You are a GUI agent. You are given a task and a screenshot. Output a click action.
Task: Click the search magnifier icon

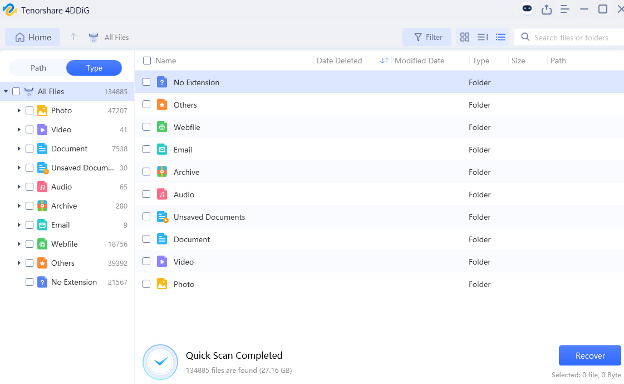click(x=525, y=37)
